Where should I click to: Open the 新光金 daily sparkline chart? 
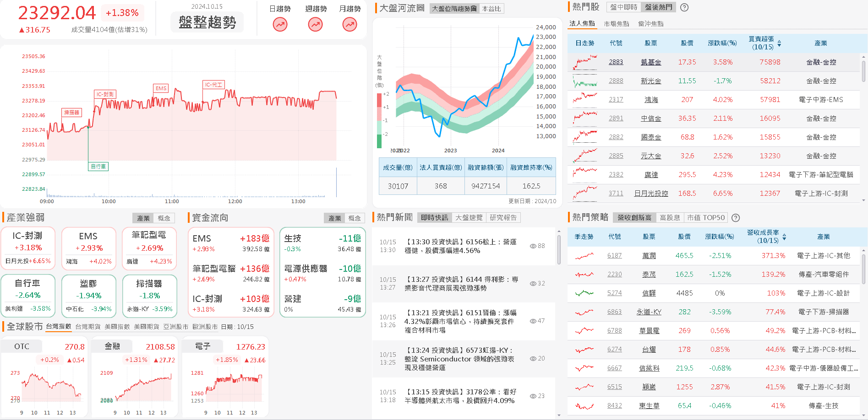(585, 81)
